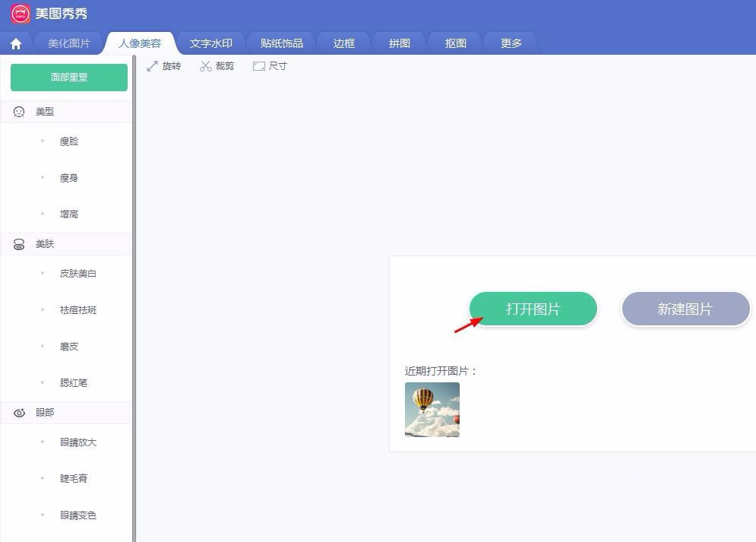Image resolution: width=756 pixels, height=542 pixels.
Task: Choose the 增高 option
Action: (69, 214)
